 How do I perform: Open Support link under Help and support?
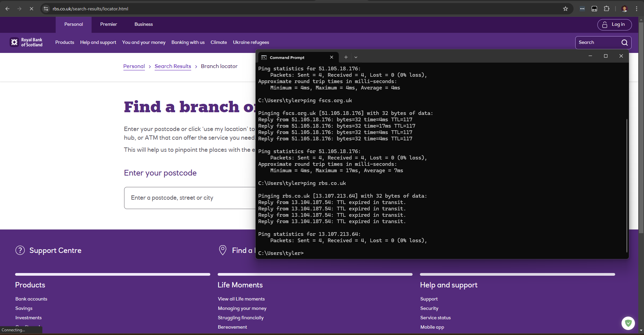coord(429,299)
